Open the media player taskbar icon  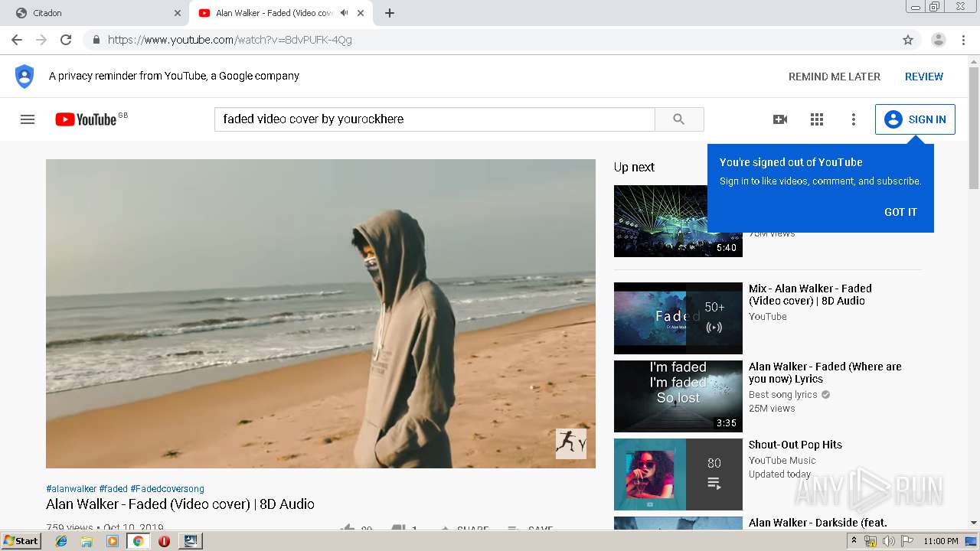tap(113, 541)
